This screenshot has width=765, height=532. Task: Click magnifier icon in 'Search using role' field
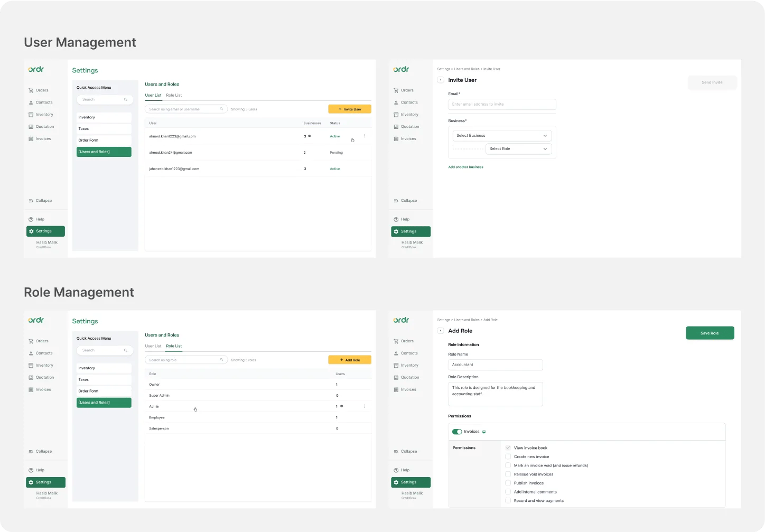tap(221, 360)
